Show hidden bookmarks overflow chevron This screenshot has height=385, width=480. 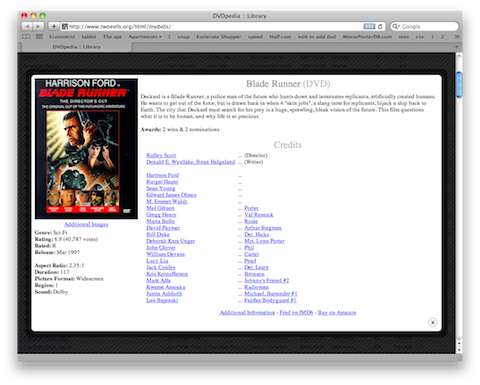(x=456, y=37)
